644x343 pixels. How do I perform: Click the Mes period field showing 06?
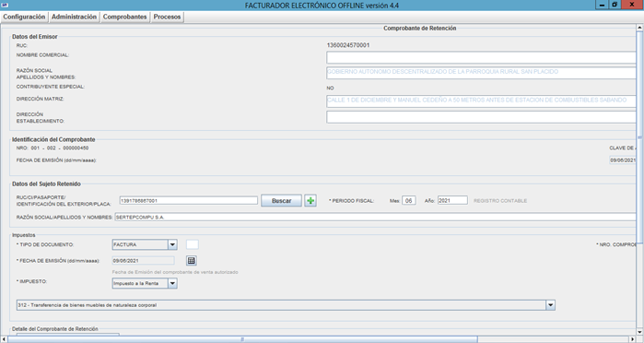click(409, 200)
